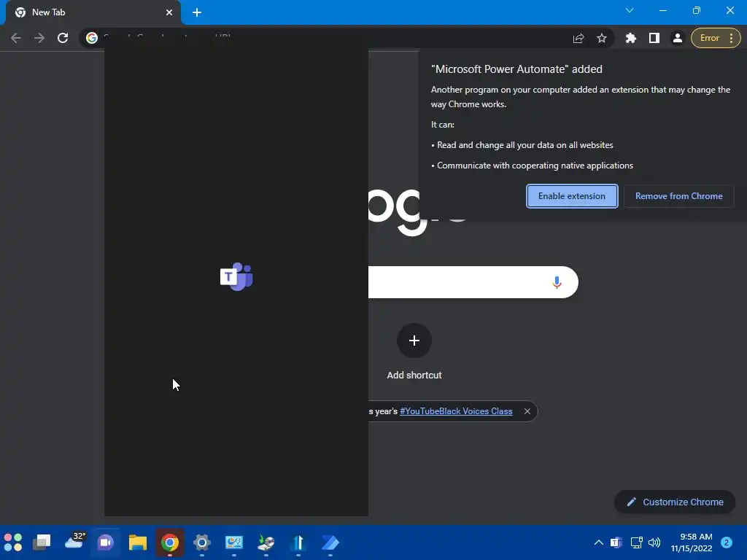Image resolution: width=747 pixels, height=560 pixels.
Task: Close the New Tab tab
Action: 169,12
